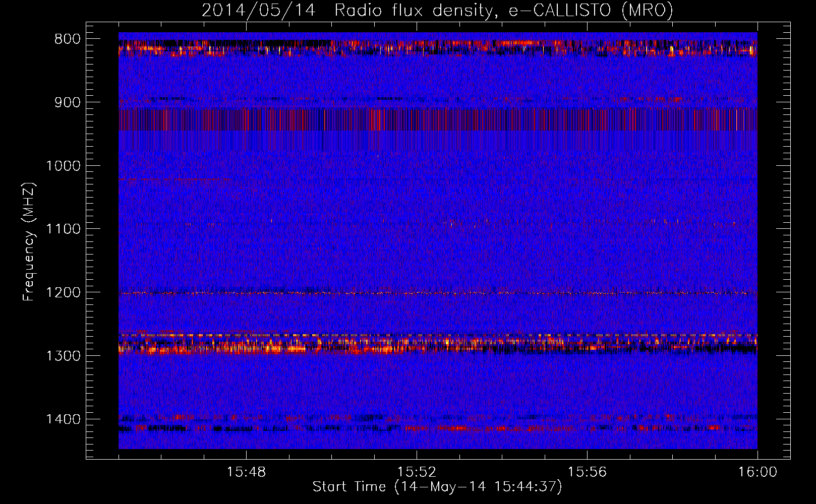
Task: Click the 'Start Time (14-May-14 15:44:37)' label
Action: (437, 487)
